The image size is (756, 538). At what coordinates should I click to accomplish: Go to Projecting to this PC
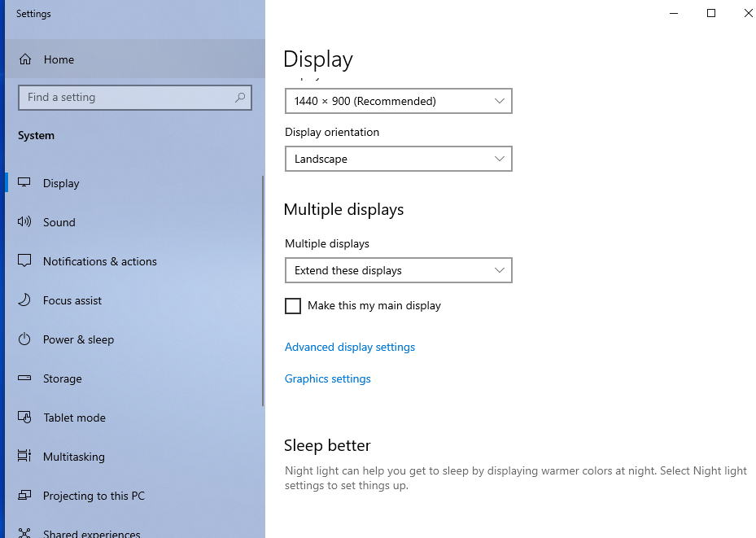94,496
